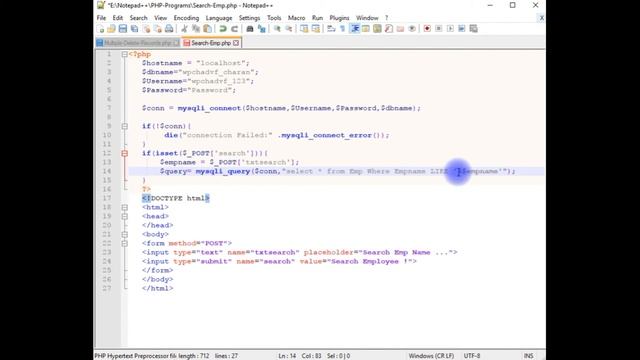Screen dimensions: 640x360
Task: Open the Settings menu
Action: point(249,18)
